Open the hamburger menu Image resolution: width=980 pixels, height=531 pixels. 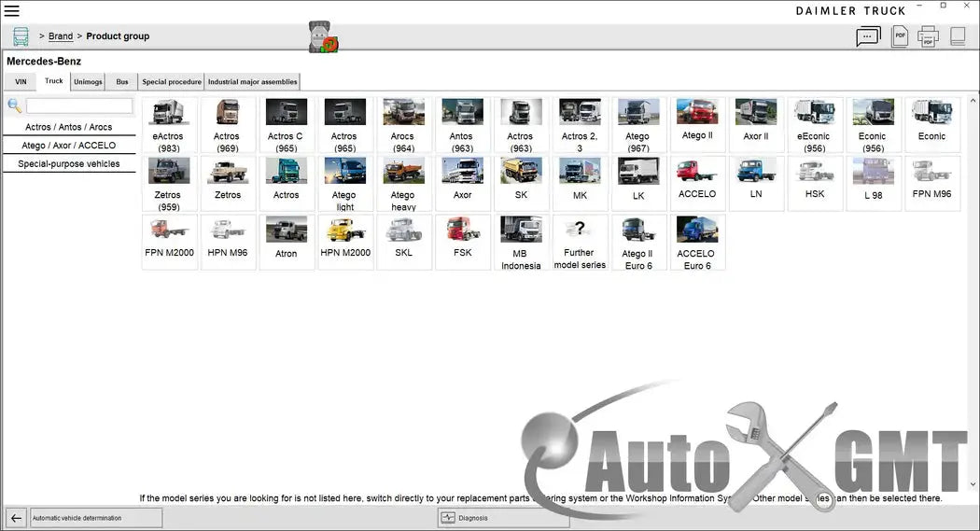(12, 10)
